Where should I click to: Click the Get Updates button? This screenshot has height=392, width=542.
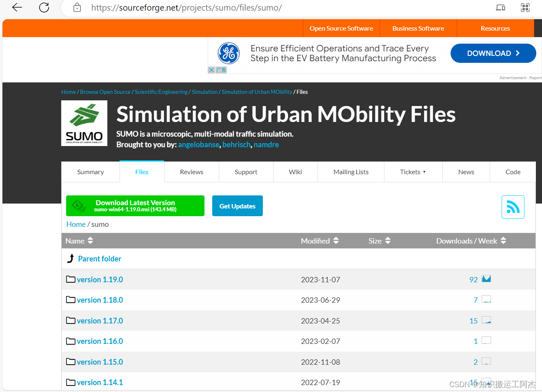pos(238,206)
